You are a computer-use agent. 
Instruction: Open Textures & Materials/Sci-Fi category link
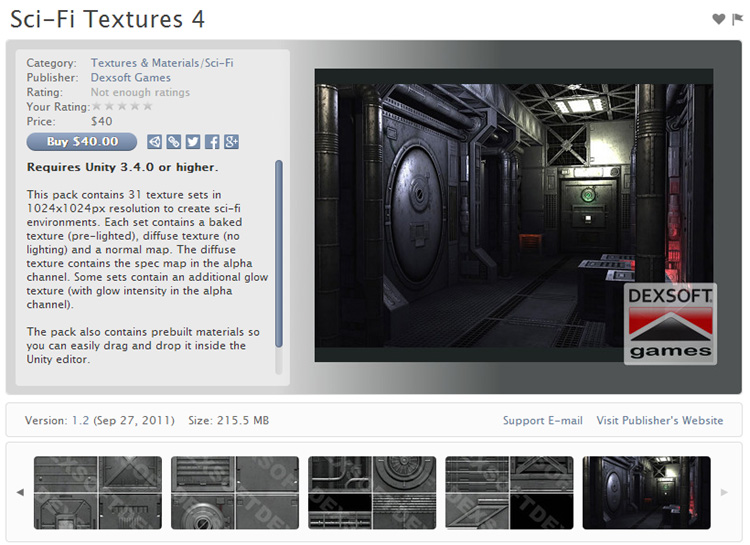point(162,63)
